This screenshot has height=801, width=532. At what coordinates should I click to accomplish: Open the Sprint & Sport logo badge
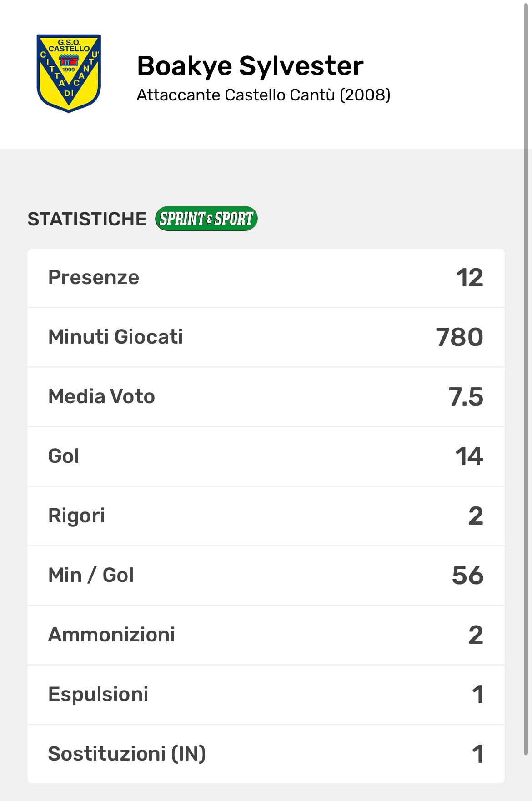[206, 219]
